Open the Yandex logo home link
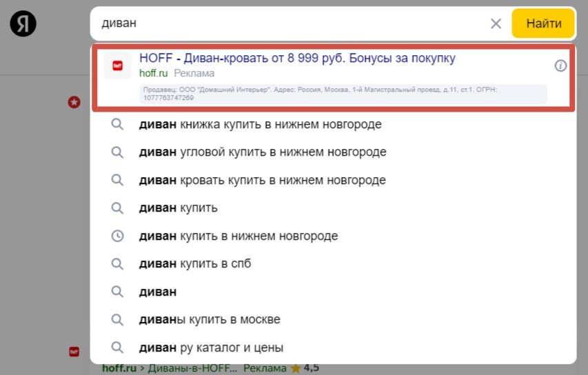Screen dimensions: 588x375 click(23, 23)
